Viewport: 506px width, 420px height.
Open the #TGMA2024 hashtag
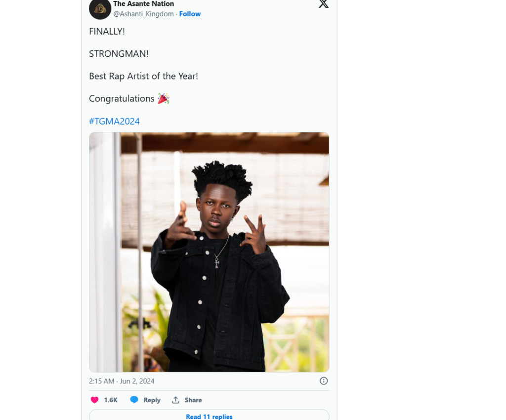click(114, 121)
